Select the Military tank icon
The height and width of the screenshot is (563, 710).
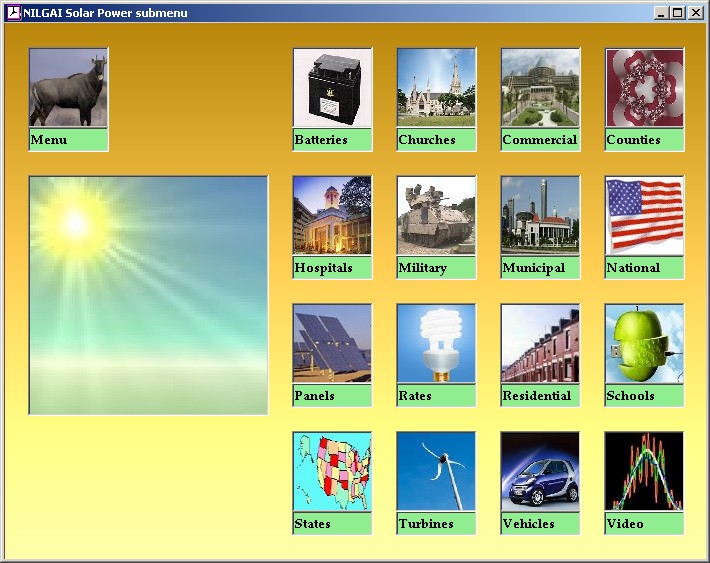click(436, 216)
